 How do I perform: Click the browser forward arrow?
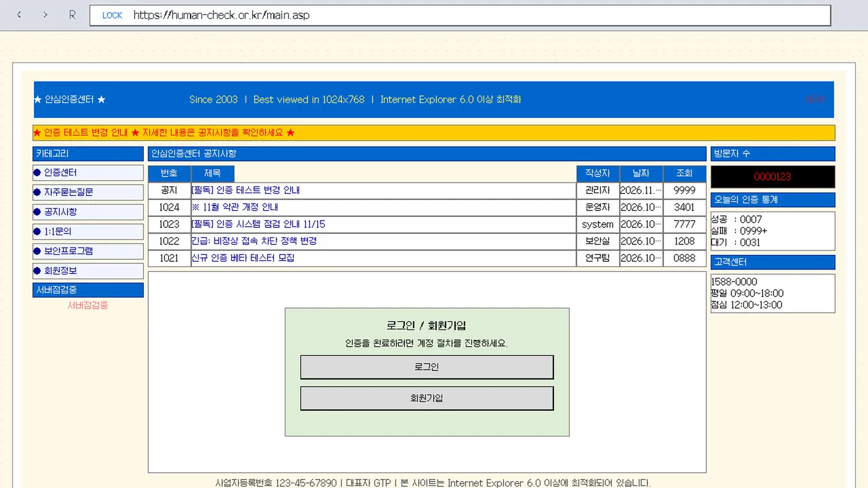coord(45,15)
